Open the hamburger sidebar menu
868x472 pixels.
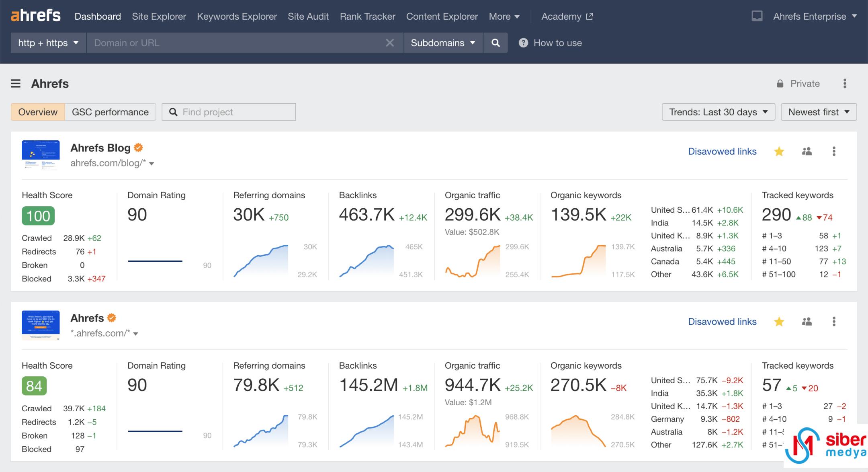coord(16,84)
